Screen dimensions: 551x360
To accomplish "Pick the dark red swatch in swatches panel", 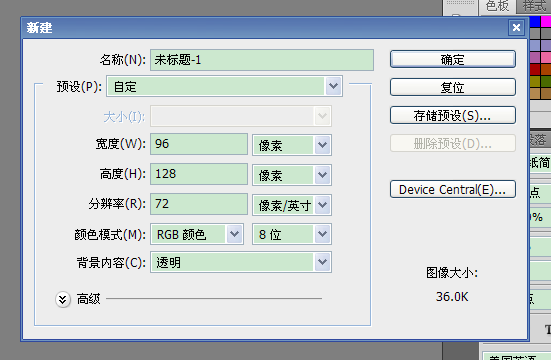I will 535,69.
